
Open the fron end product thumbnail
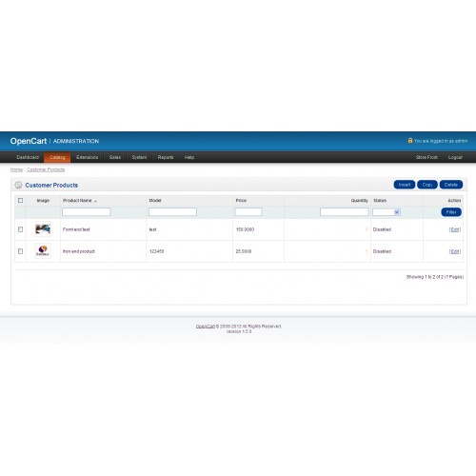click(43, 251)
